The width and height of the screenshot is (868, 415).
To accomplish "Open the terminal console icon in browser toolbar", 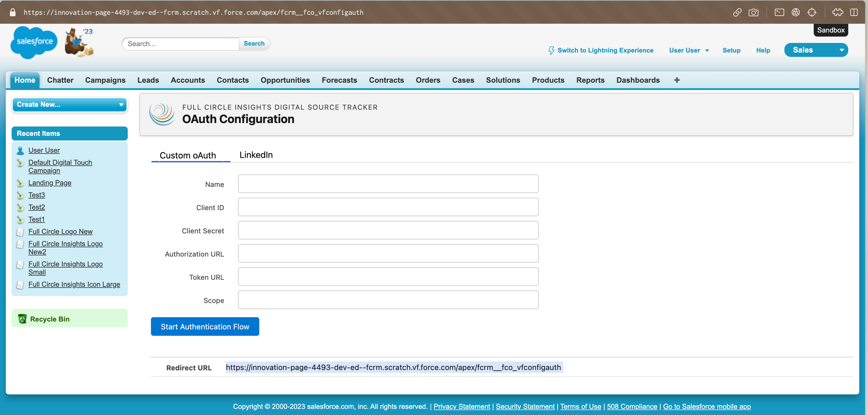I will 779,13.
